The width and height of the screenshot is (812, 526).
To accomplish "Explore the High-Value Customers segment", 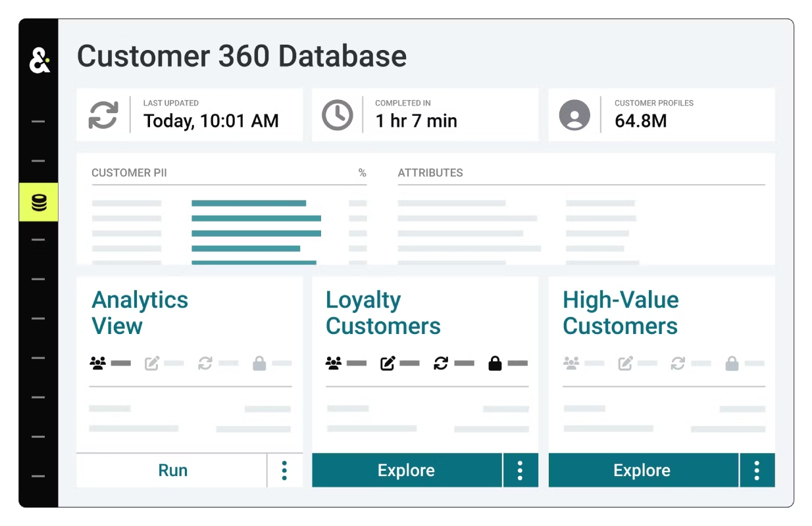I will (643, 470).
